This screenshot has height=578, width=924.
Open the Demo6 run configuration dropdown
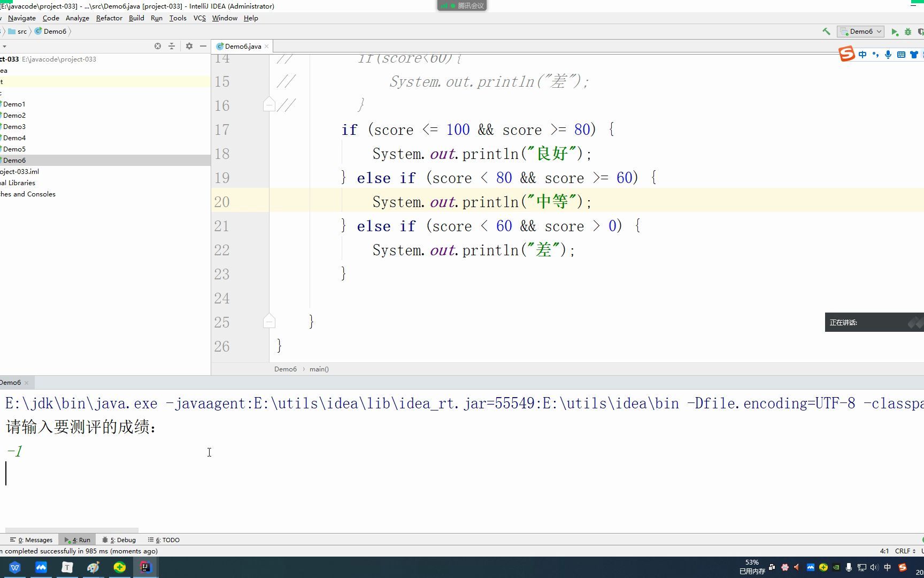pyautogui.click(x=860, y=32)
